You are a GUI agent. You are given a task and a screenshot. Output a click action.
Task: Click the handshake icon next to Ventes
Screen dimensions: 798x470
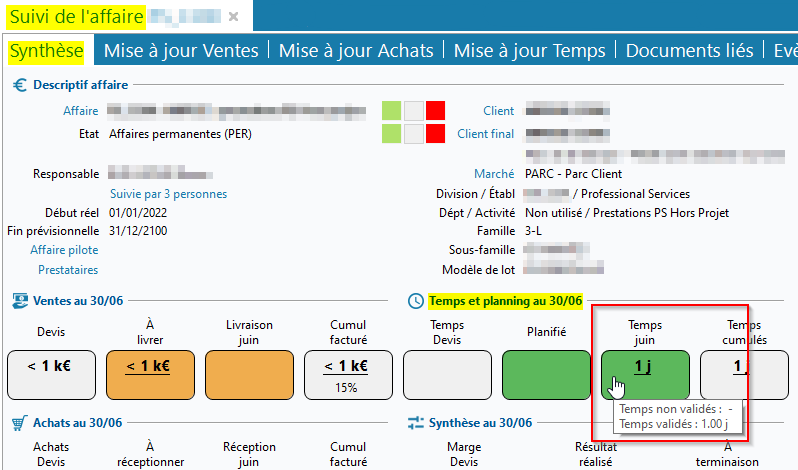19,301
